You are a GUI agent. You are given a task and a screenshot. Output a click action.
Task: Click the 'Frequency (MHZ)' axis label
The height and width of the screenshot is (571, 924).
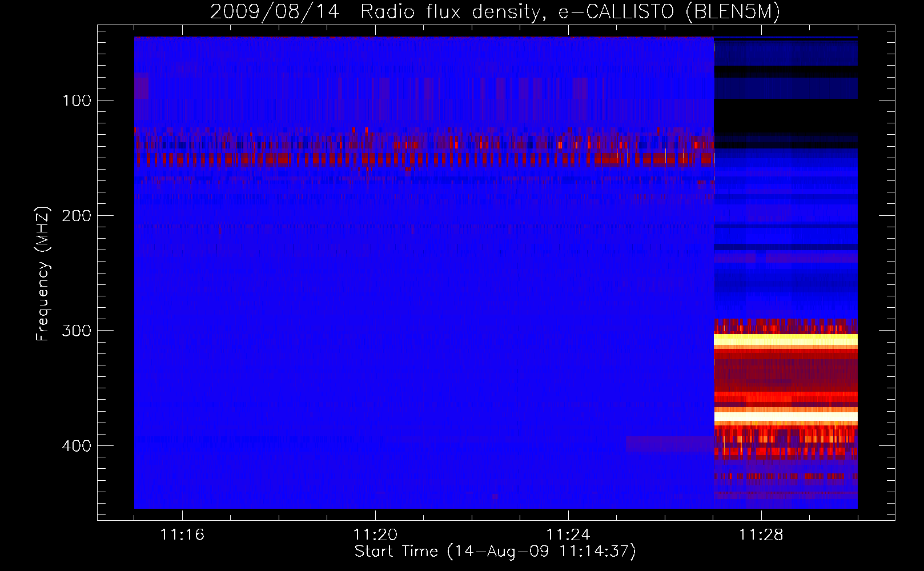click(x=43, y=274)
